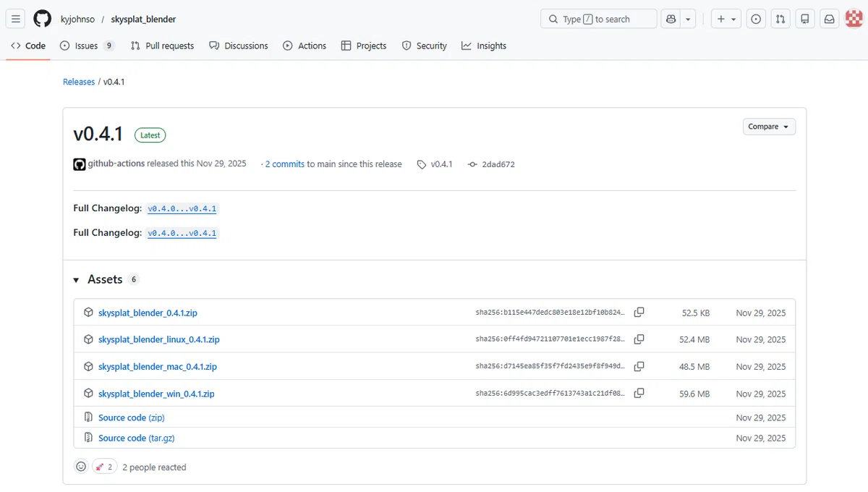
Task: Click package icon beside linux zip
Action: (x=88, y=339)
